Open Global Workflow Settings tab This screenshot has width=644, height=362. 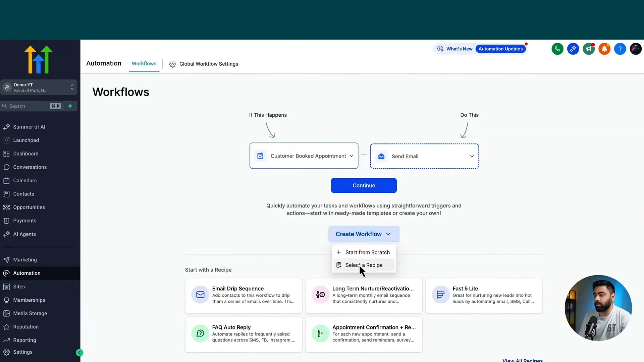(x=204, y=64)
